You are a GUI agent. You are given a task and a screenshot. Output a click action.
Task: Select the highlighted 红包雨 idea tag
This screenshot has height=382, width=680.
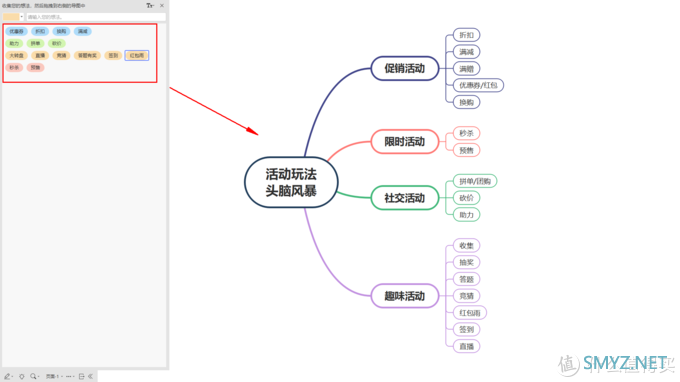click(137, 56)
